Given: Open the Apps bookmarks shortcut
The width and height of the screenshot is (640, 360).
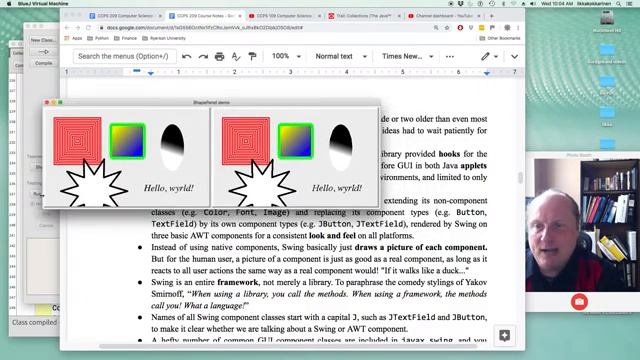Looking at the screenshot, I should [73, 38].
